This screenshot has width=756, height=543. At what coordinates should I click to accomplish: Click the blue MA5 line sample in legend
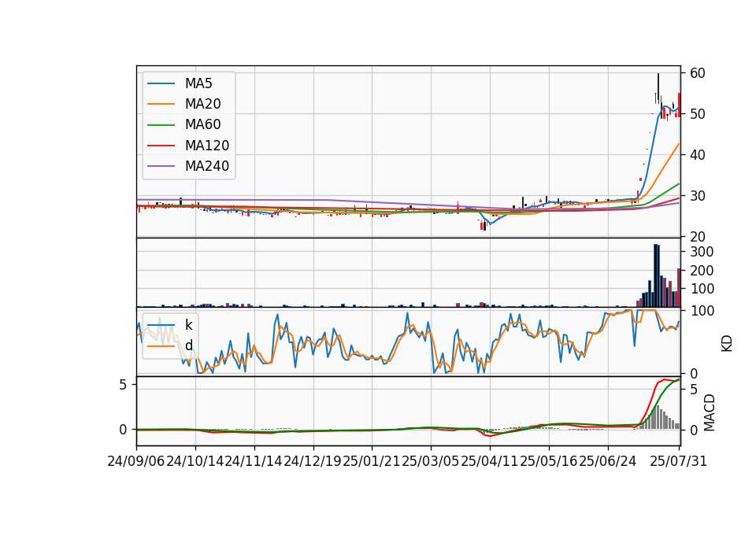[161, 83]
